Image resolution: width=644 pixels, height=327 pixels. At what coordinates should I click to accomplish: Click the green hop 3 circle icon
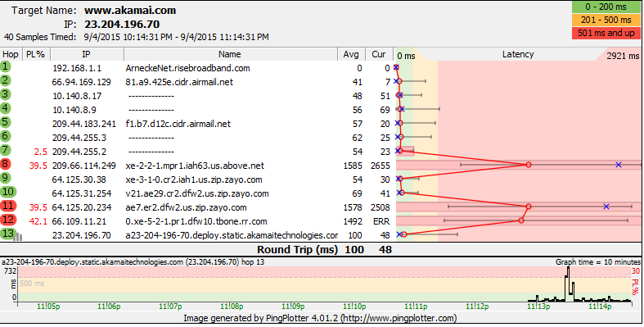pos(6,94)
